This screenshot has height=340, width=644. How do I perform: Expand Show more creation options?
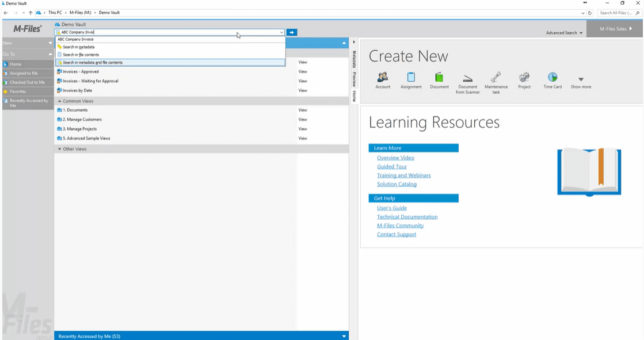coord(581,81)
